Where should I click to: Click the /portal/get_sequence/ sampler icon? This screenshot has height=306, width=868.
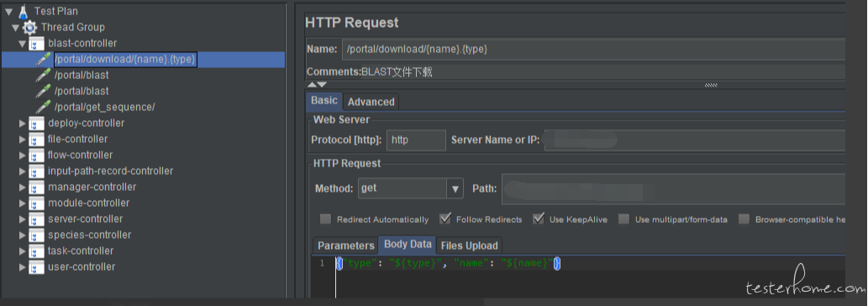43,107
